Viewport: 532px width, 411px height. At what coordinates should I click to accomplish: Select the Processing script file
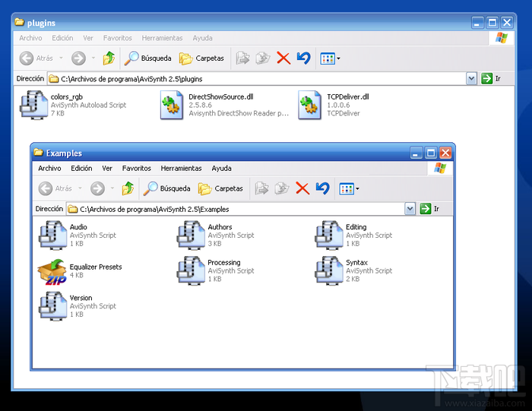216,270
